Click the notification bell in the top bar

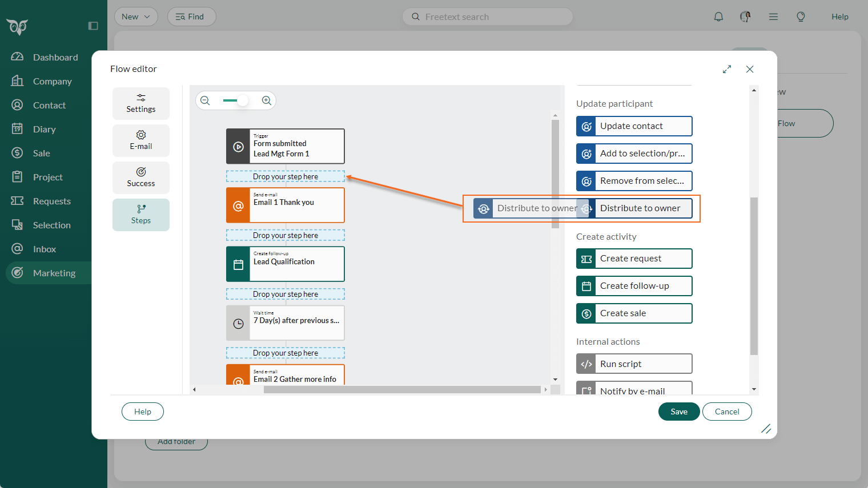(x=718, y=17)
